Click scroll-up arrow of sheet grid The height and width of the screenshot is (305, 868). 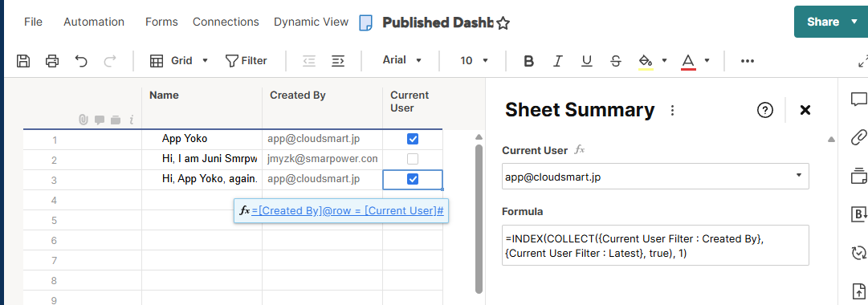pos(479,137)
